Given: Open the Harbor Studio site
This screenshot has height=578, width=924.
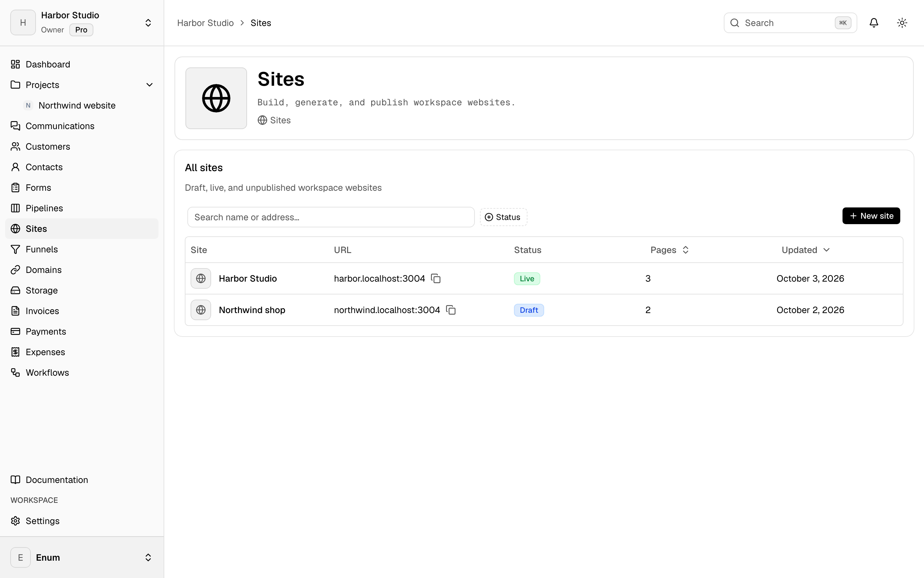Looking at the screenshot, I should click(x=247, y=278).
